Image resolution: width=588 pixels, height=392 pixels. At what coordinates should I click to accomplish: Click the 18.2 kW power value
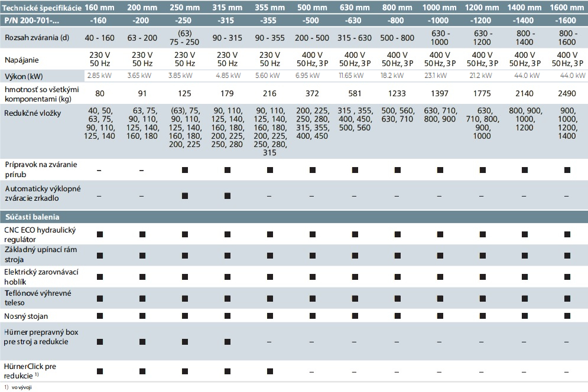pyautogui.click(x=392, y=76)
